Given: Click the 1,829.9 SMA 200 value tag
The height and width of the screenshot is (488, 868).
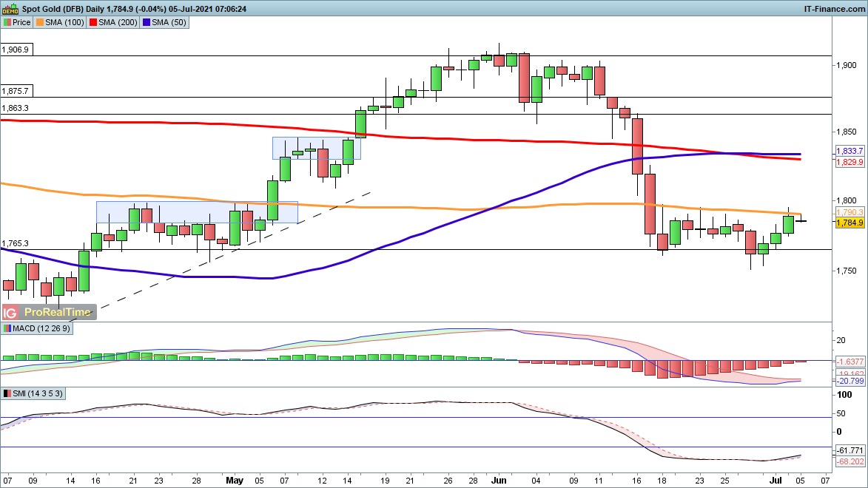Looking at the screenshot, I should click(850, 160).
